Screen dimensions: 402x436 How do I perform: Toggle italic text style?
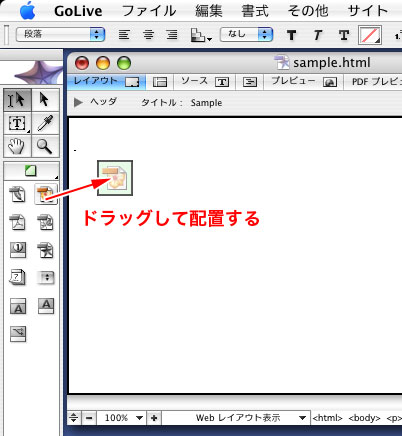(317, 35)
